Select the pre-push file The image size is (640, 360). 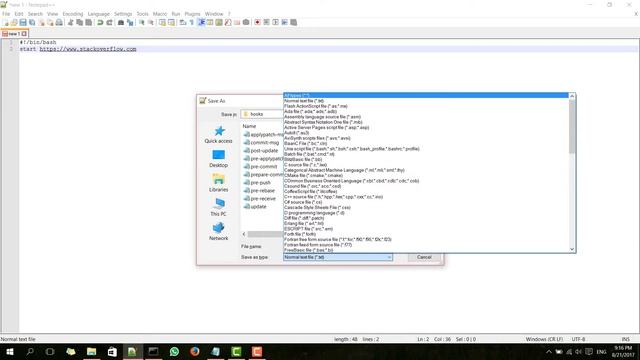257,183
